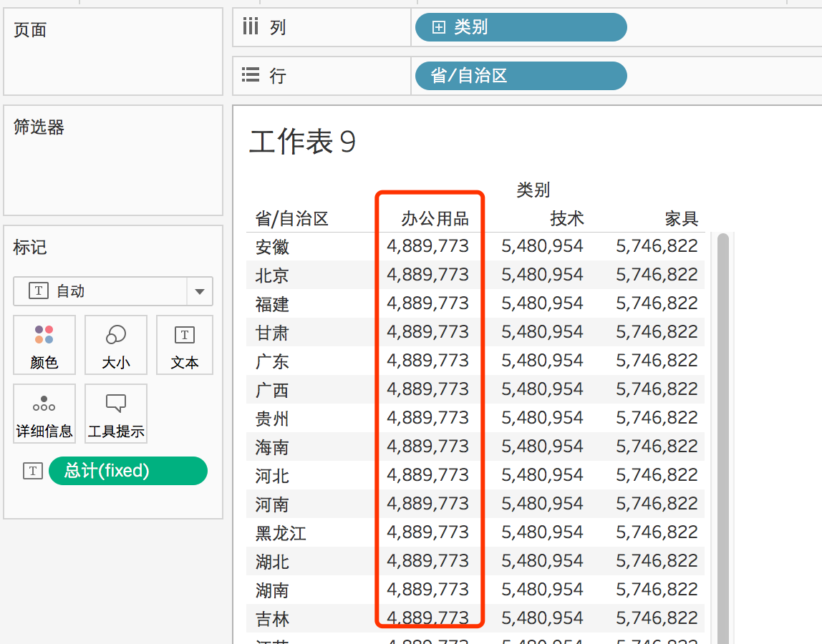The height and width of the screenshot is (644, 822).
Task: Click the Pages (页面) shelf label
Action: coord(30,30)
